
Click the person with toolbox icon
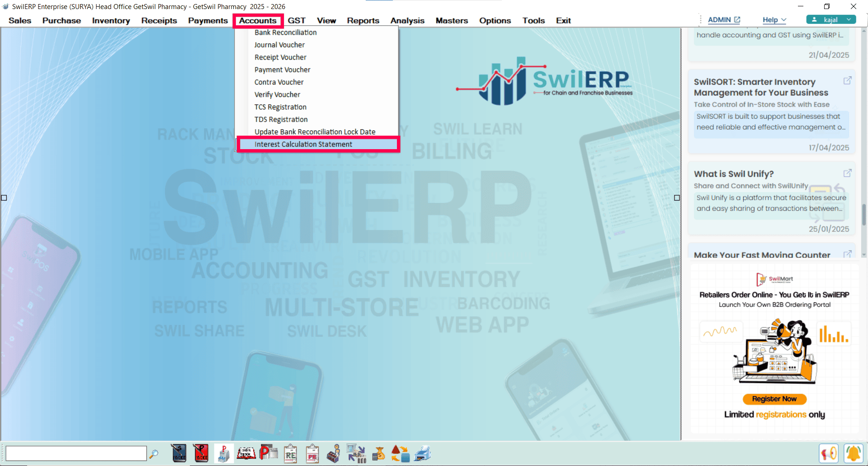(x=334, y=453)
